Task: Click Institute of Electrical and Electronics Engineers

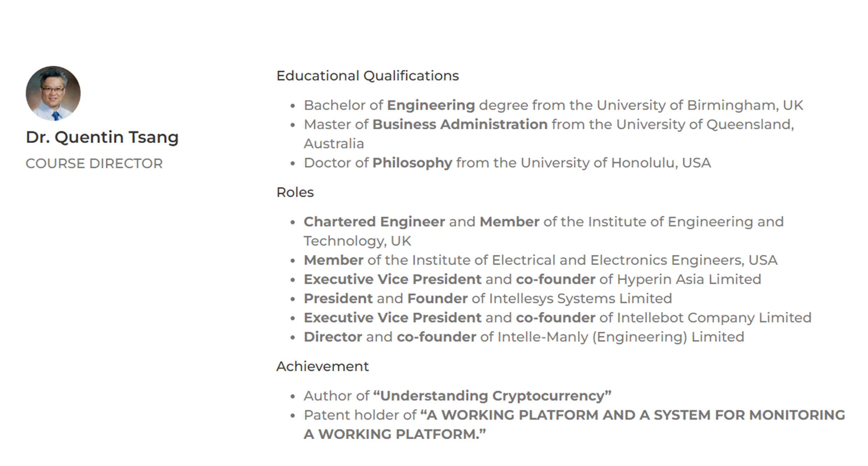Action: click(x=578, y=260)
